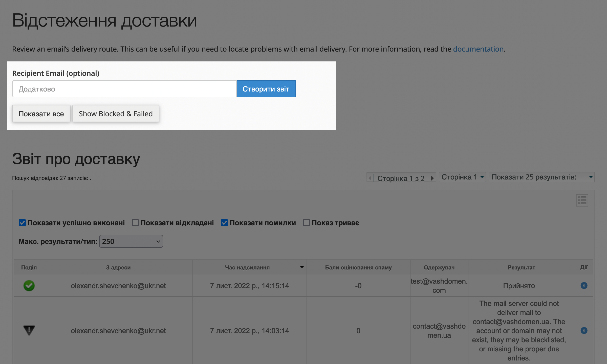607x364 pixels.
Task: Open the Сторінка 1 page selector
Action: (x=462, y=177)
